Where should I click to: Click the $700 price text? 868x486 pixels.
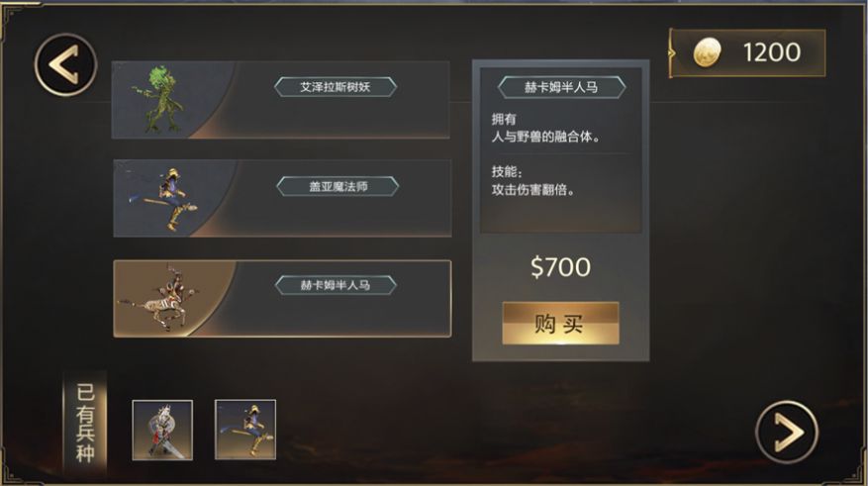(560, 267)
